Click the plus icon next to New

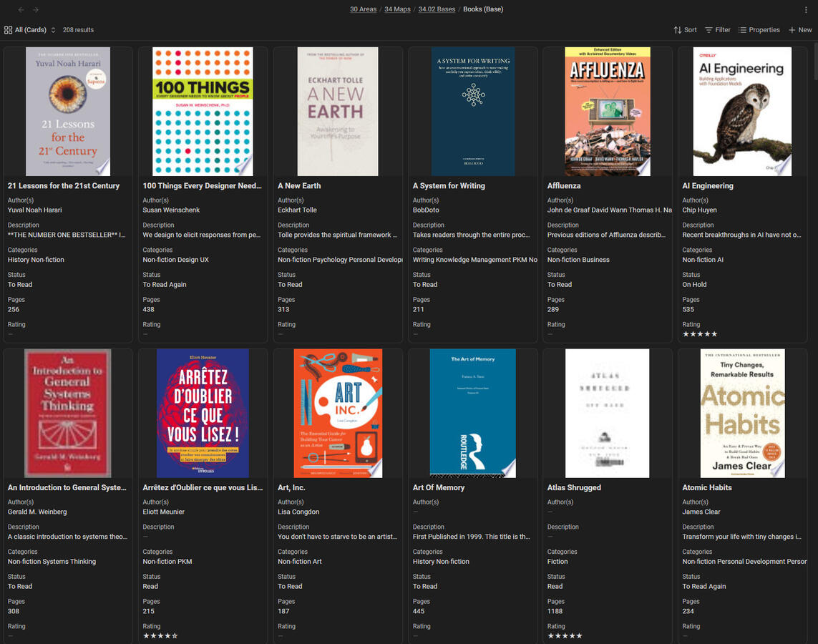tap(793, 30)
